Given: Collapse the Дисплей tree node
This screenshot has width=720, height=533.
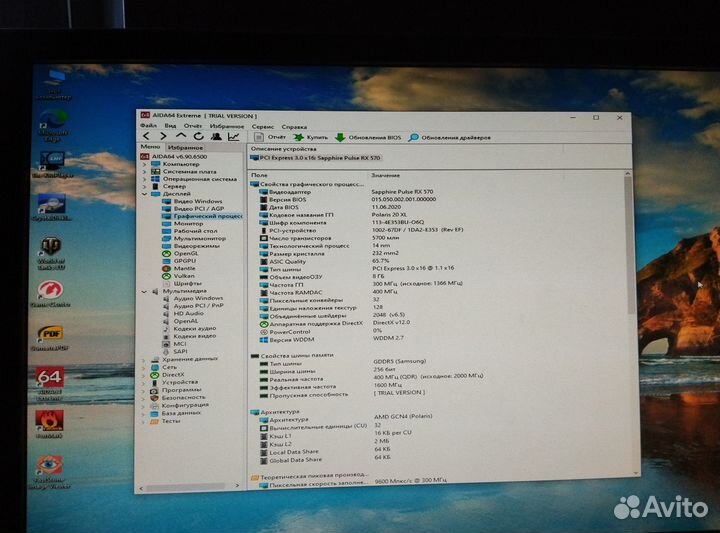Looking at the screenshot, I should click(144, 194).
